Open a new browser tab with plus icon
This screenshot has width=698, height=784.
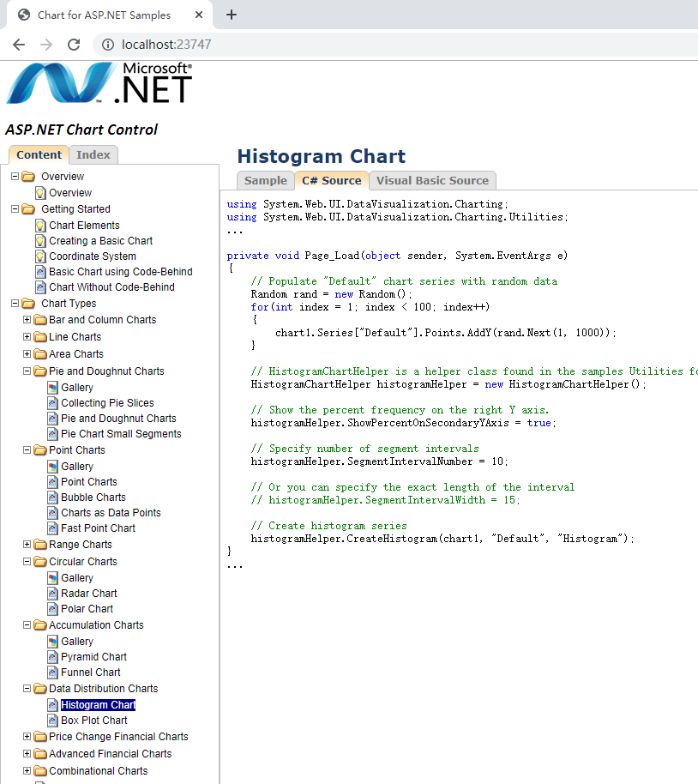tap(231, 15)
